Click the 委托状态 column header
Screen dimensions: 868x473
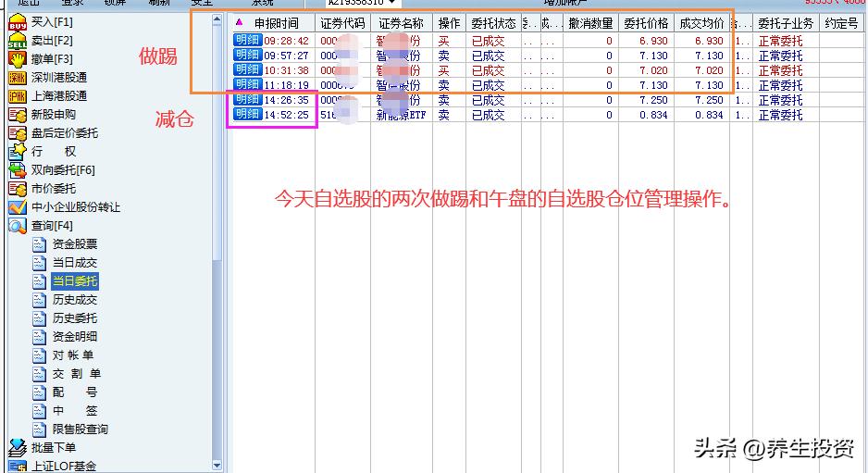493,23
